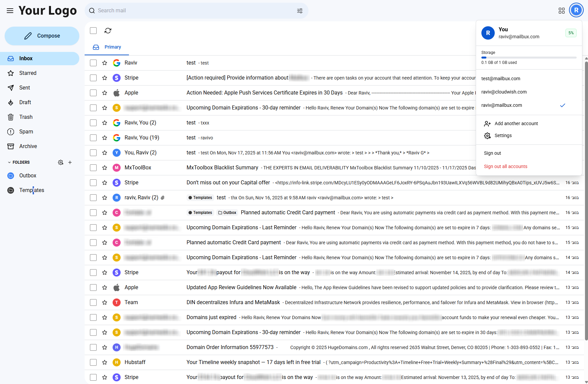
Task: Star the MxToolBox email
Action: [105, 168]
